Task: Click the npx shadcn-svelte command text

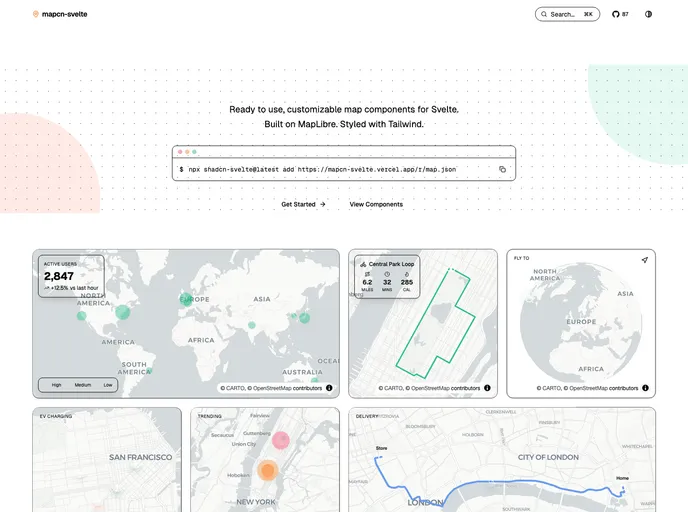Action: [x=322, y=169]
